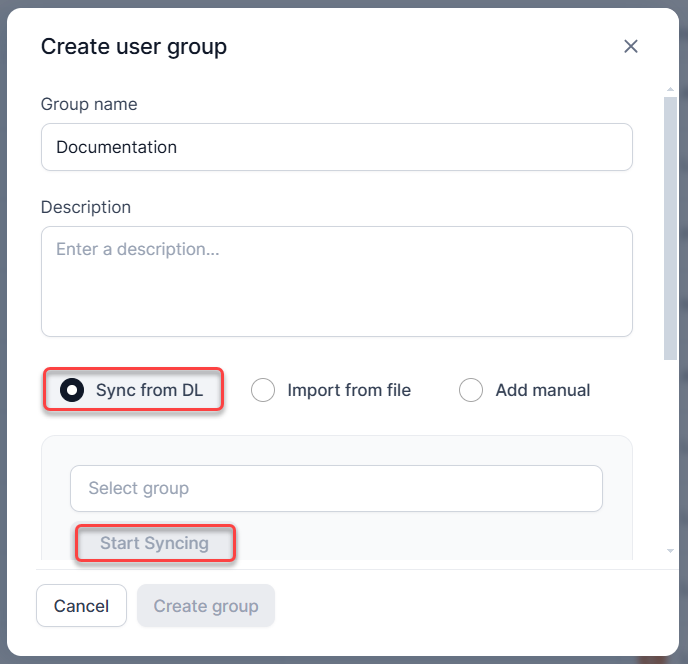Open the Select group dropdown
Viewport: 688px width, 664px height.
336,488
